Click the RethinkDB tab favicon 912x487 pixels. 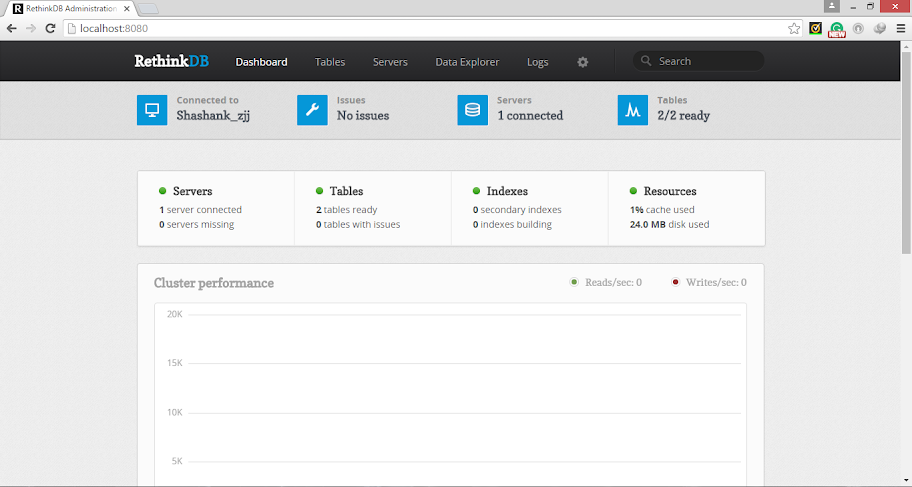(x=18, y=9)
